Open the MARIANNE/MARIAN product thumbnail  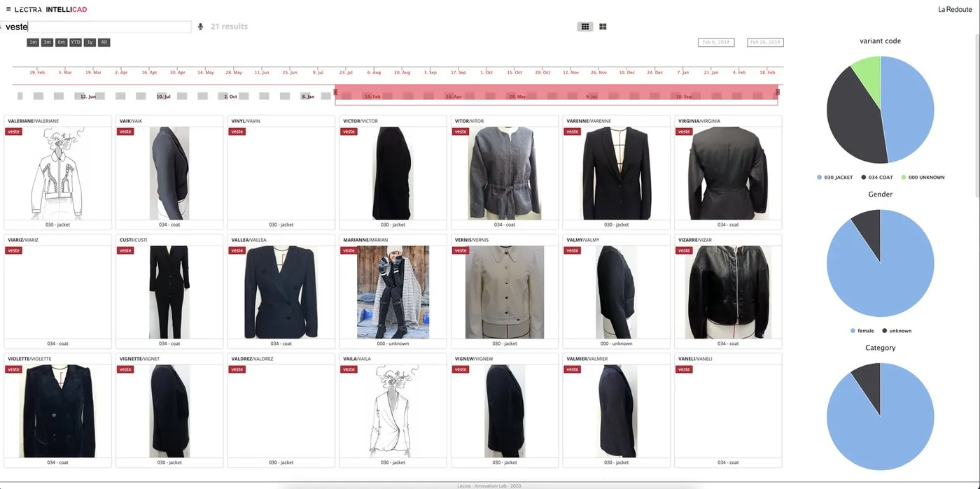coord(393,292)
